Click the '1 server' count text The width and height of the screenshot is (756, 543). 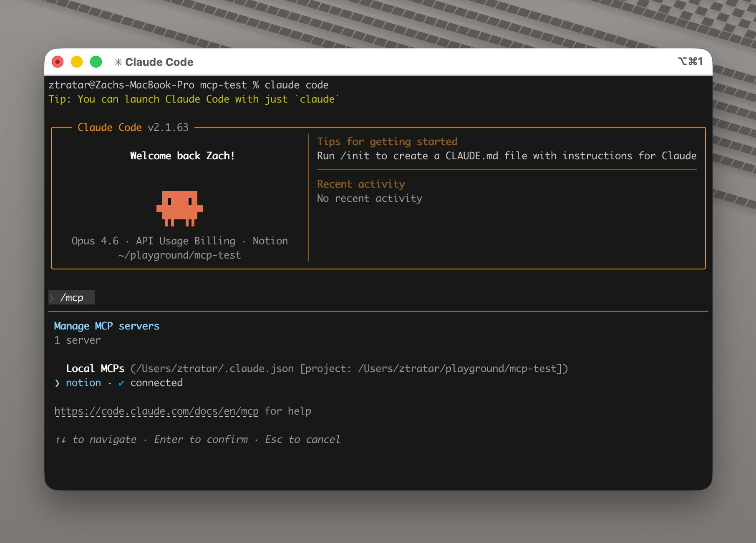tap(78, 340)
